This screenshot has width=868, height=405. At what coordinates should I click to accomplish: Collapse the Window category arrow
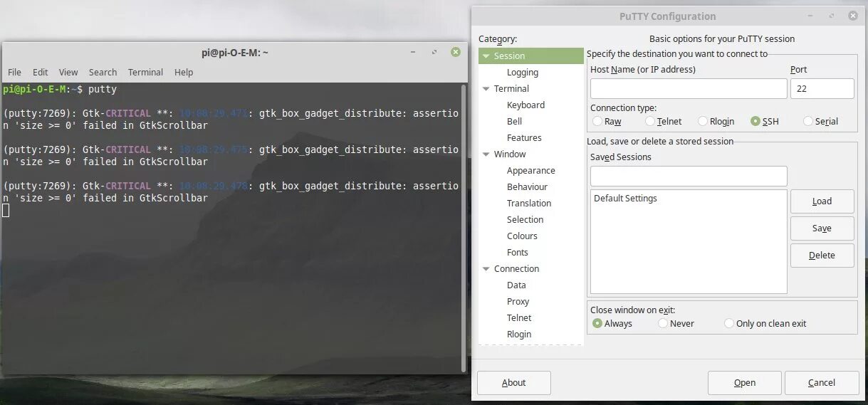(486, 154)
